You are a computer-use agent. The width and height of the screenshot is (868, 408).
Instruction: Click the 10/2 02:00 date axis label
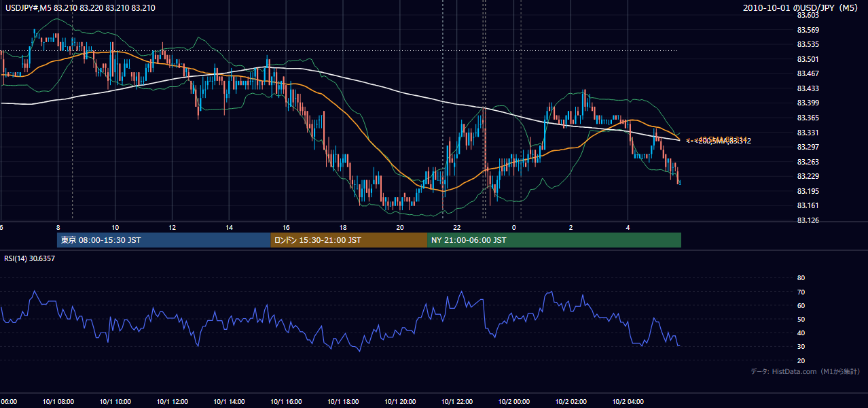click(571, 402)
